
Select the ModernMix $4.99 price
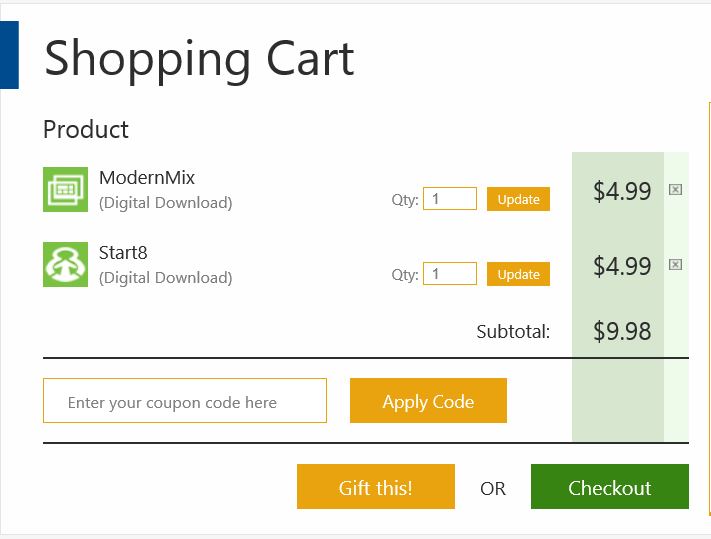[622, 191]
